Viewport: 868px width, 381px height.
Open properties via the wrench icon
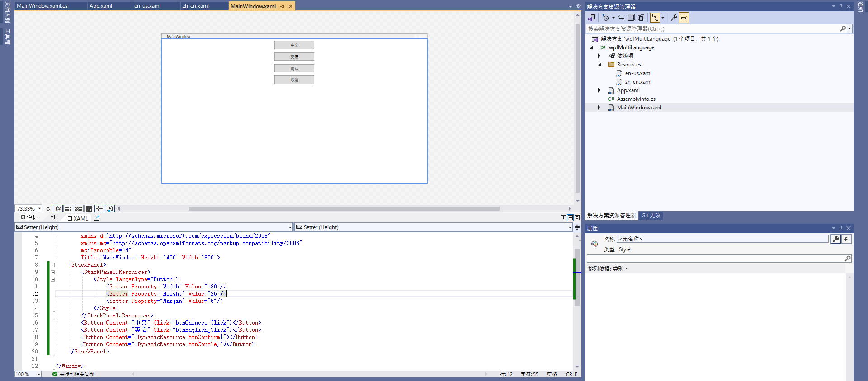click(674, 18)
